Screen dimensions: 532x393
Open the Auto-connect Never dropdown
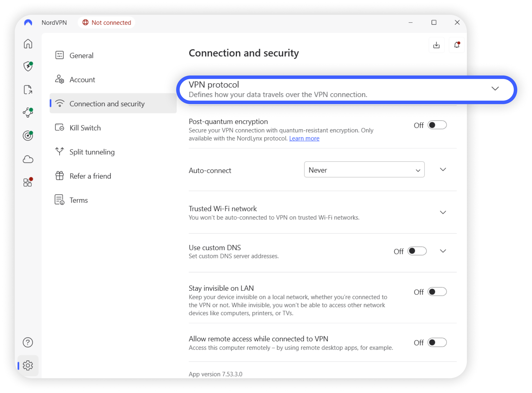click(364, 170)
